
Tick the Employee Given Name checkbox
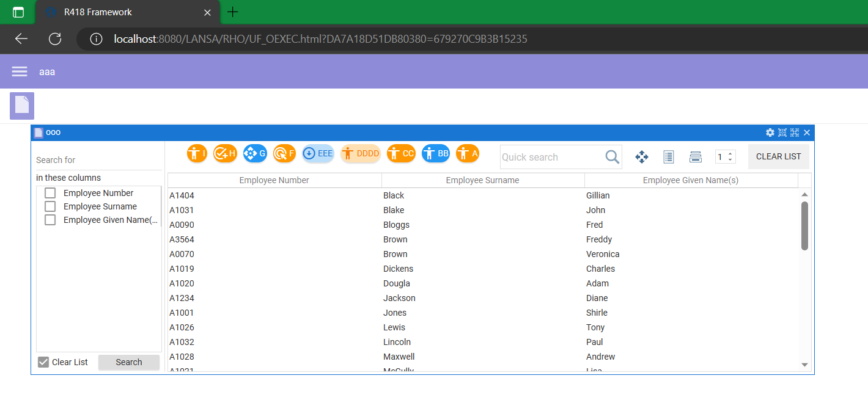point(50,220)
